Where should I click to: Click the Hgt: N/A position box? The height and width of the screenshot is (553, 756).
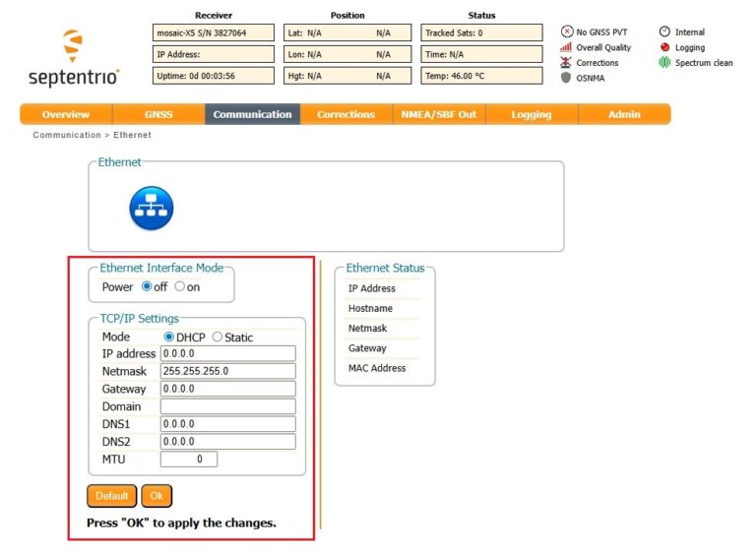(x=347, y=76)
